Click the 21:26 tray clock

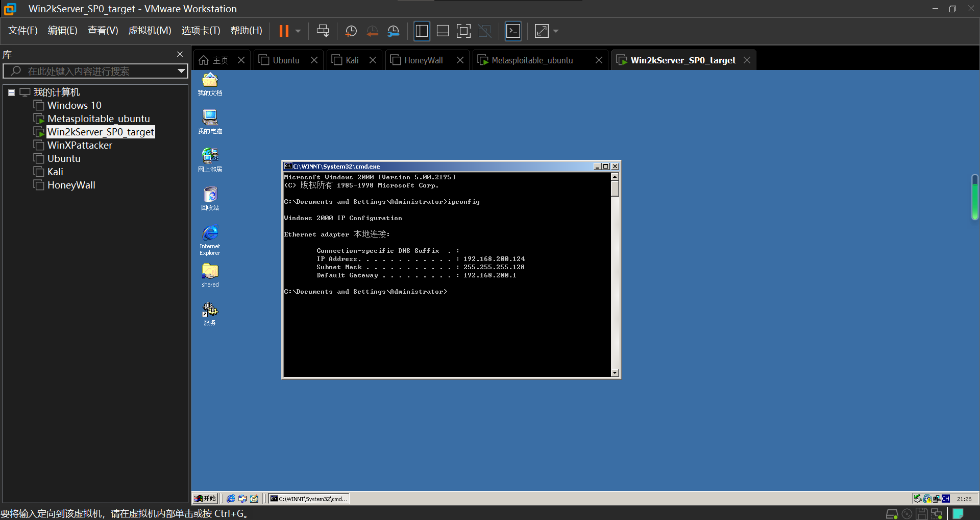tap(964, 499)
